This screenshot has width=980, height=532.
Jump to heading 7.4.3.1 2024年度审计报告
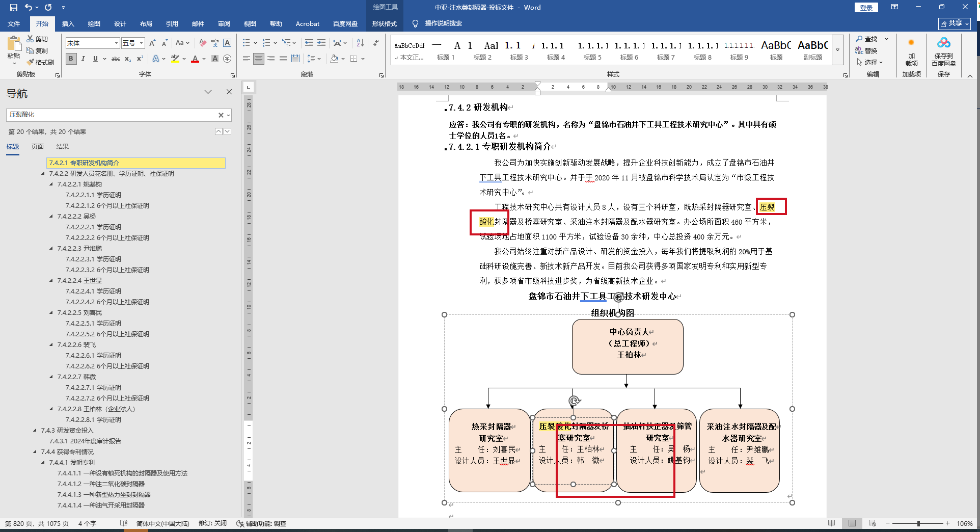(85, 441)
